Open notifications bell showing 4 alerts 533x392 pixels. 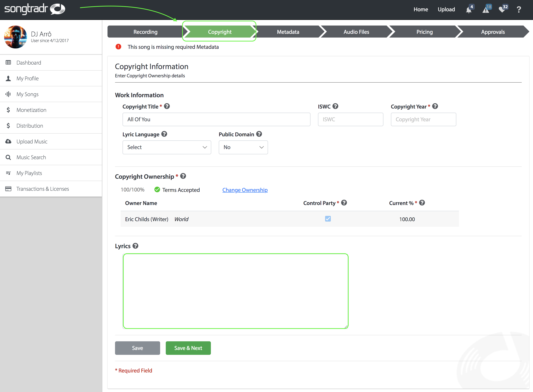468,10
